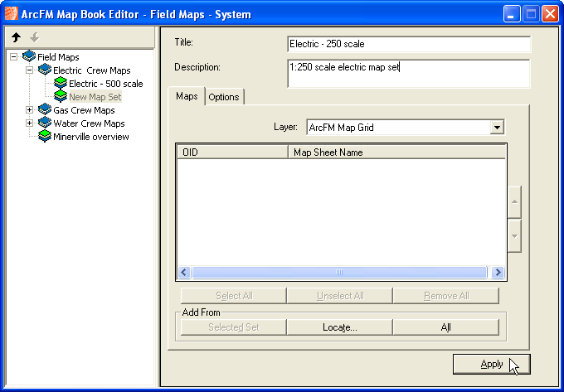Select Minerville overview in the tree
564x392 pixels.
[91, 137]
